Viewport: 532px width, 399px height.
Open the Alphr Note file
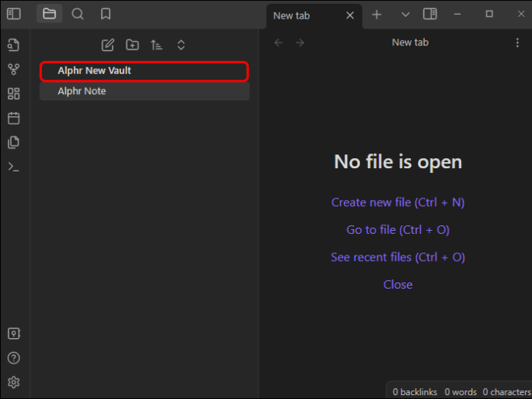coord(144,91)
